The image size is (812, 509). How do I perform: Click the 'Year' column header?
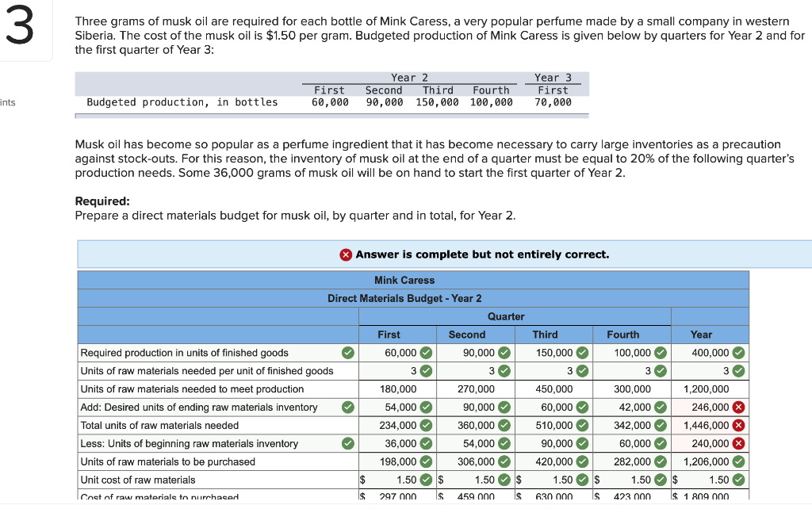701,335
